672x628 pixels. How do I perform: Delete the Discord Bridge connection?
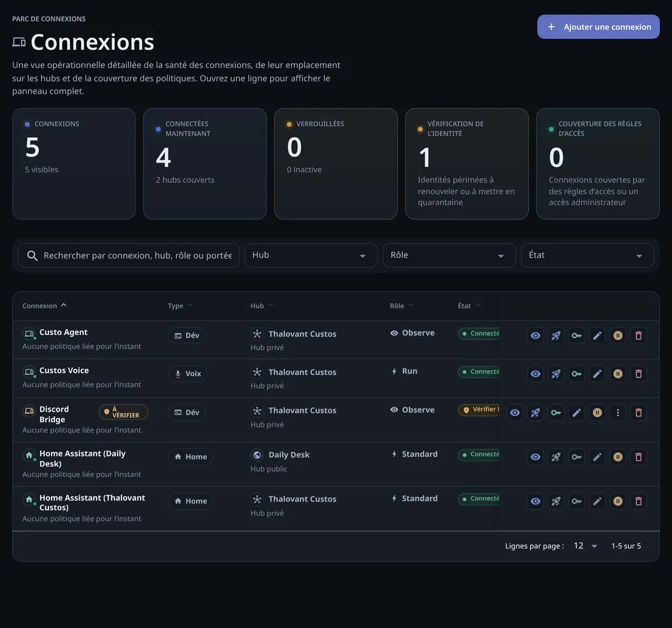click(x=638, y=413)
